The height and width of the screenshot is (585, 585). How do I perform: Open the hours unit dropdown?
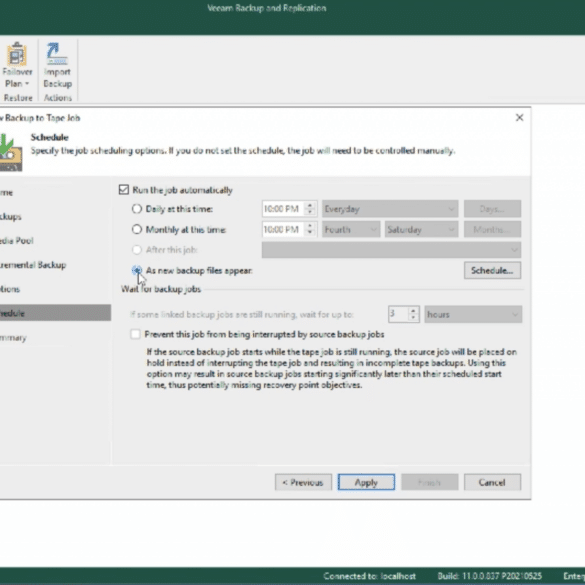(x=473, y=315)
